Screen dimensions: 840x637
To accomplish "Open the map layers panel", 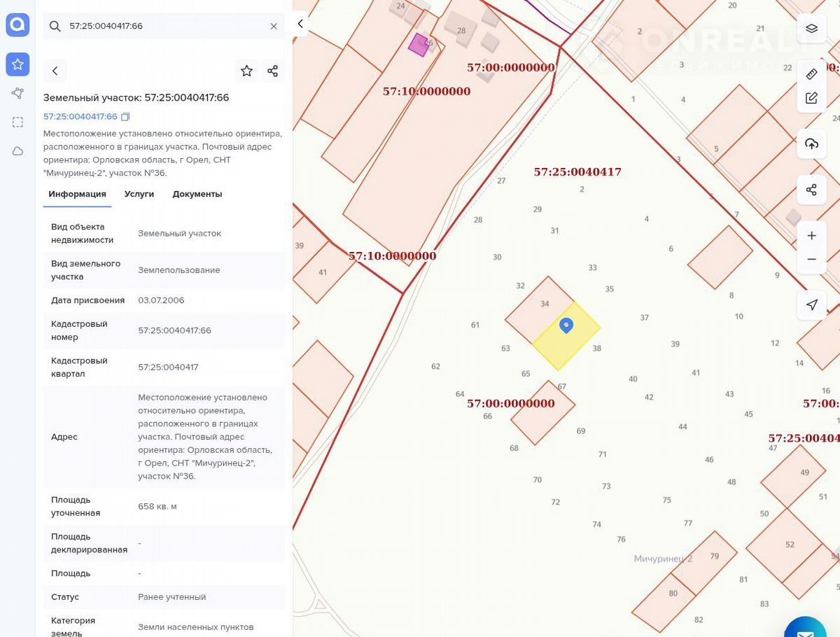I will (811, 29).
